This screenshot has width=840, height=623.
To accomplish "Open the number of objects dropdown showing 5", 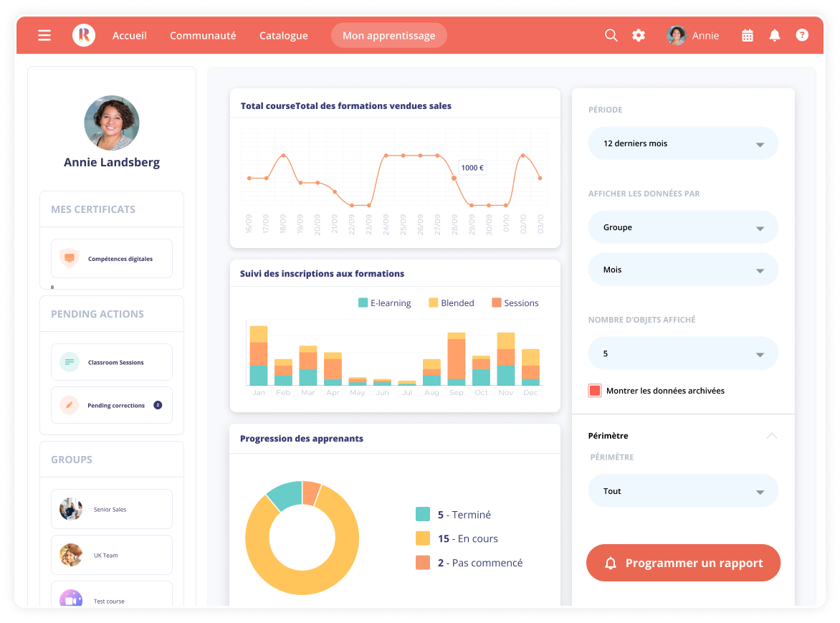I will (x=683, y=353).
